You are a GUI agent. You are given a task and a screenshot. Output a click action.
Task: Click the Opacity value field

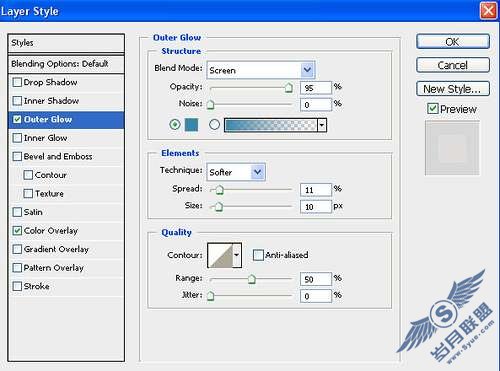(x=316, y=88)
